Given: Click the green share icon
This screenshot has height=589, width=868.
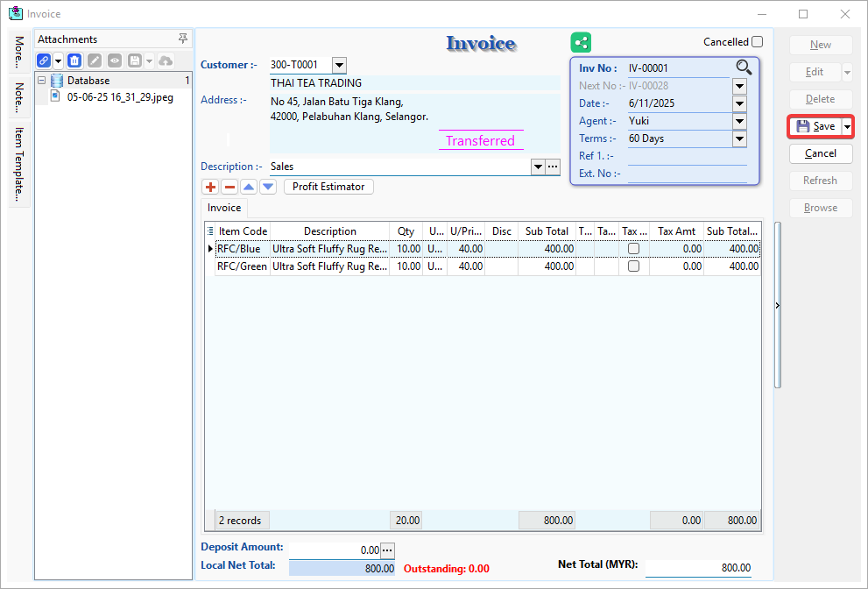Looking at the screenshot, I should pyautogui.click(x=581, y=42).
